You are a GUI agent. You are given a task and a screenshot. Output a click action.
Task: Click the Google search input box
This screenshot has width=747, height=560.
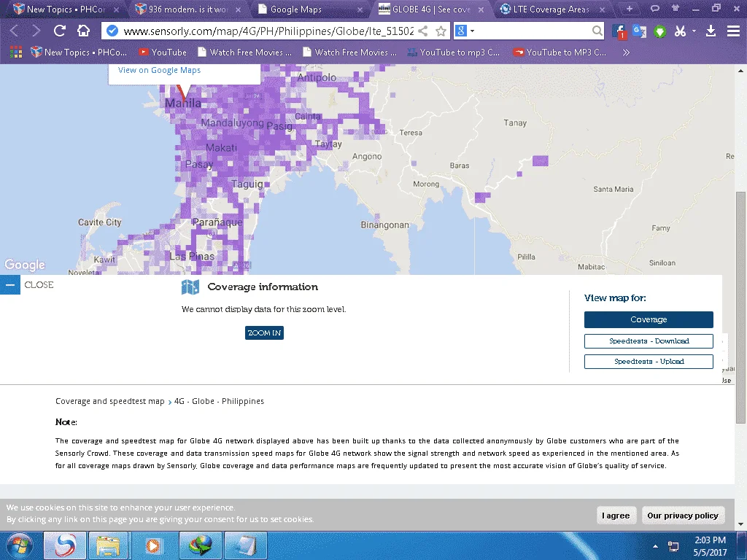click(533, 31)
